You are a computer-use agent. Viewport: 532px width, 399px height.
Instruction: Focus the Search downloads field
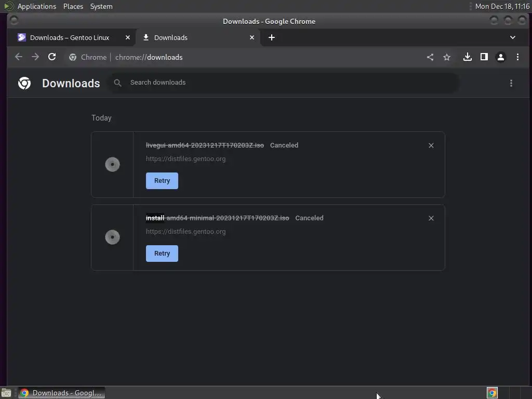(x=283, y=83)
